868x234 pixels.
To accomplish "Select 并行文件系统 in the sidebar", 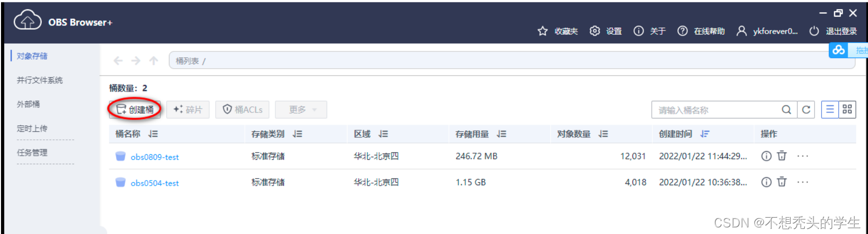I will [40, 80].
